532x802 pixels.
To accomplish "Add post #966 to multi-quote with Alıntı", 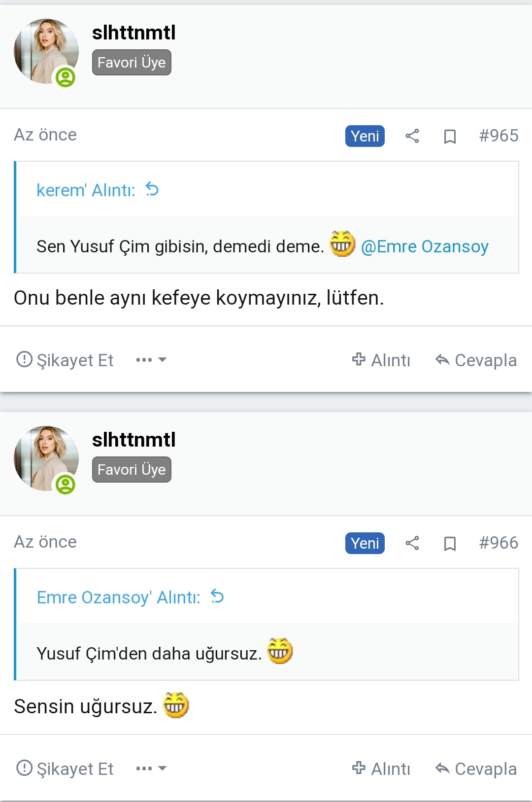I will tap(381, 768).
